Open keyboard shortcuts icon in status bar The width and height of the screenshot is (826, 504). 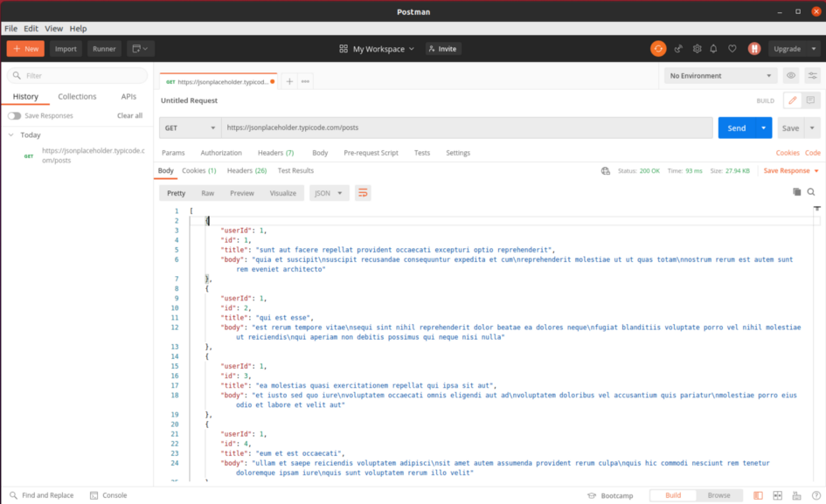click(796, 495)
